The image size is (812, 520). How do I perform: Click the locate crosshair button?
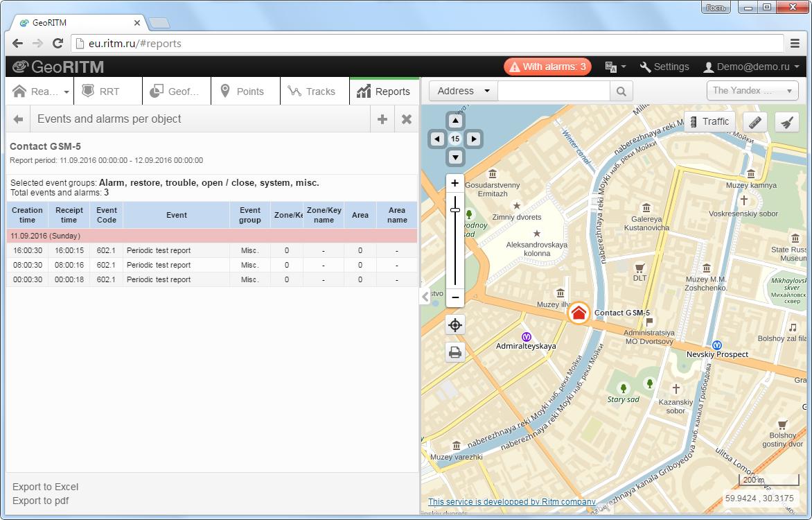455,325
